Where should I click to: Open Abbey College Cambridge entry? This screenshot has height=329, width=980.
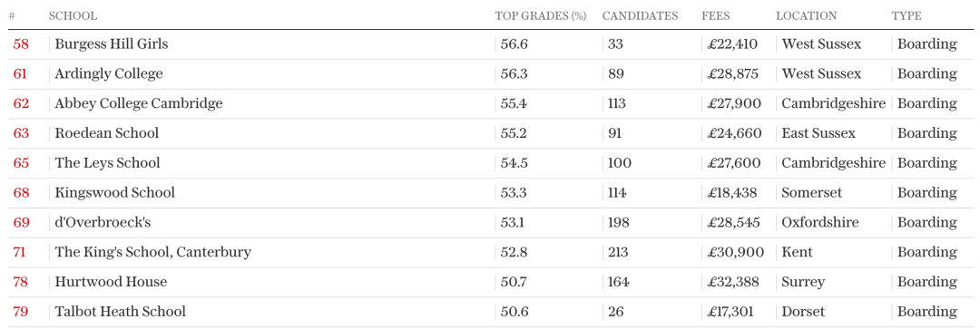click(139, 103)
